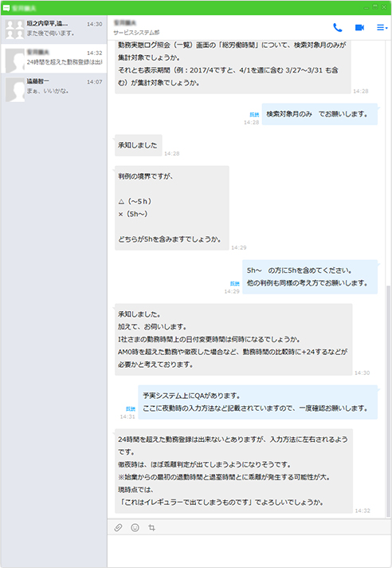Viewport: 392px width, 568px height.
Task: Open the chat menu dropdown in header
Action: click(382, 28)
